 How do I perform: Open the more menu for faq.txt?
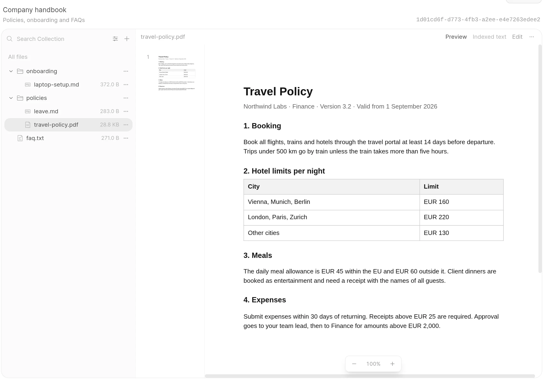pyautogui.click(x=126, y=138)
